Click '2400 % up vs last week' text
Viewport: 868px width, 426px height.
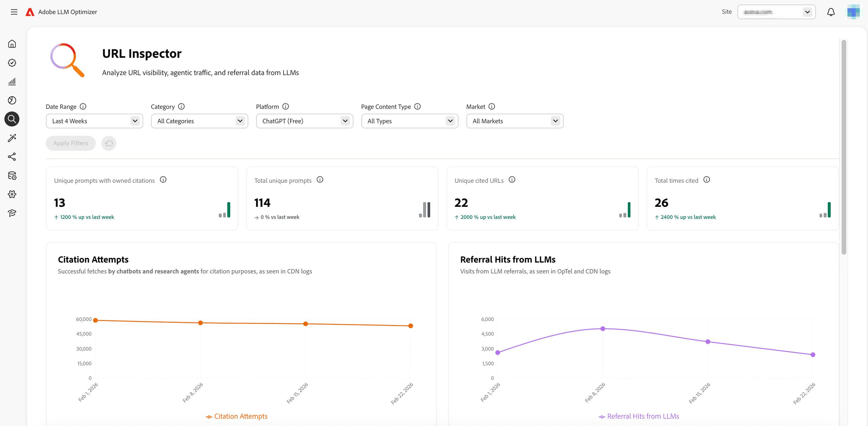tap(688, 217)
